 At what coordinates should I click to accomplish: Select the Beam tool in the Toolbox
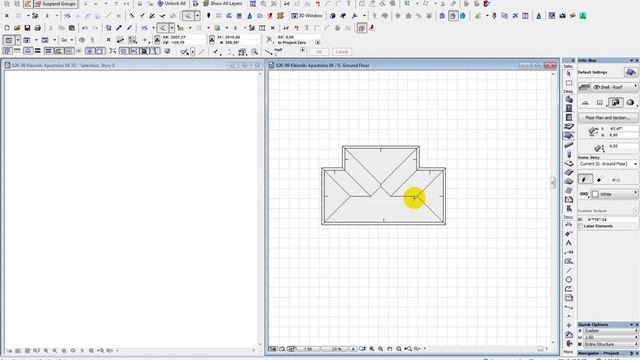569,145
